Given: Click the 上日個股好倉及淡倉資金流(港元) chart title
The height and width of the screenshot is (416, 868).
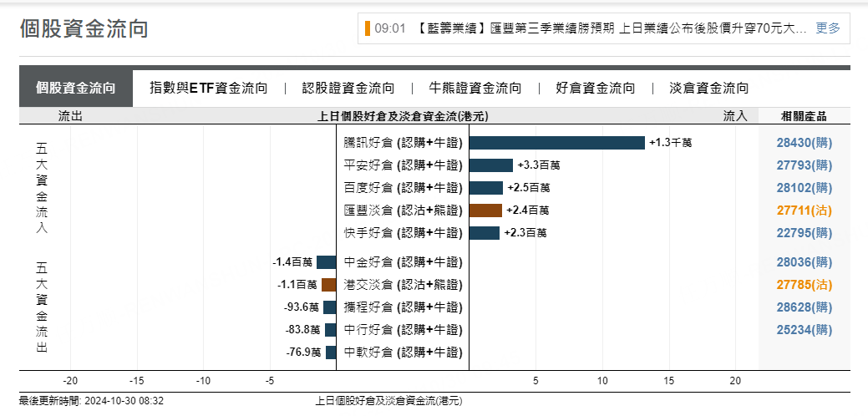Looking at the screenshot, I should pos(403,116).
